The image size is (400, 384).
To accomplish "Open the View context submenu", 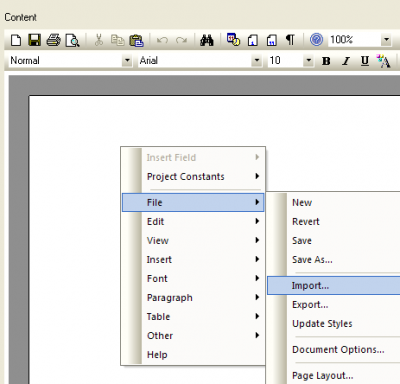I will click(x=193, y=240).
